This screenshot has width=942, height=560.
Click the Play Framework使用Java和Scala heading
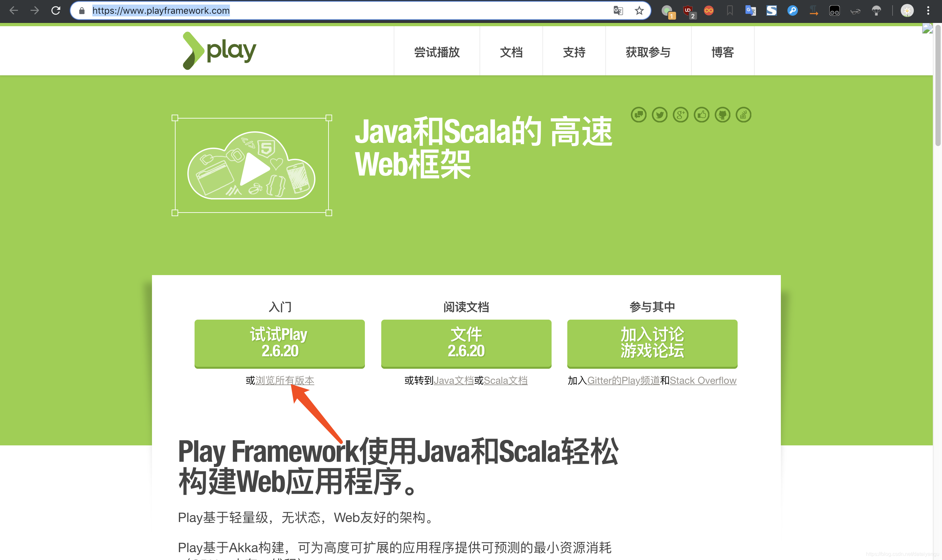tap(398, 466)
